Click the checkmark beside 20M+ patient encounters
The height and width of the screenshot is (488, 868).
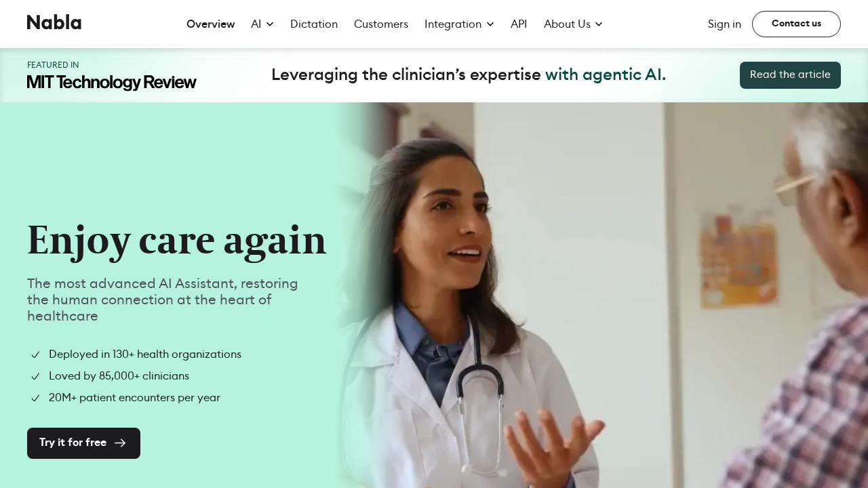[35, 398]
